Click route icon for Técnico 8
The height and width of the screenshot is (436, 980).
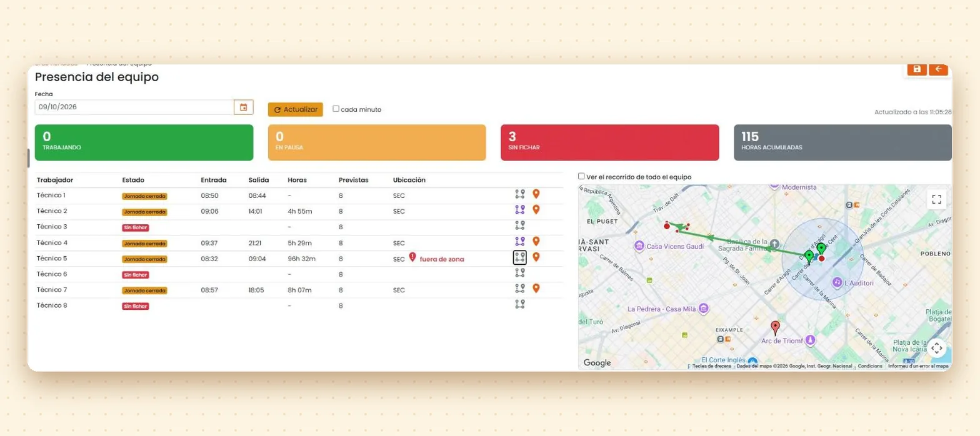pos(520,304)
